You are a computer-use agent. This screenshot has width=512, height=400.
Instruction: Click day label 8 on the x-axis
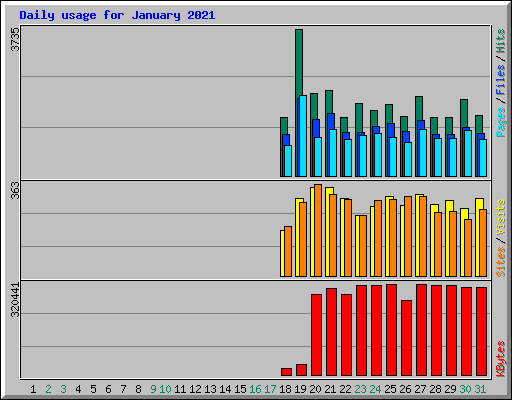tap(138, 389)
